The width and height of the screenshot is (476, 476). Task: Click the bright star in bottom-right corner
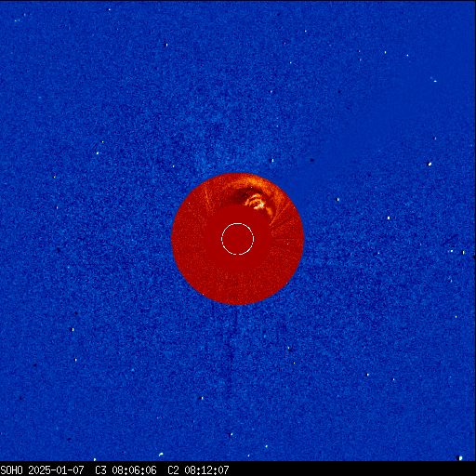pos(460,457)
